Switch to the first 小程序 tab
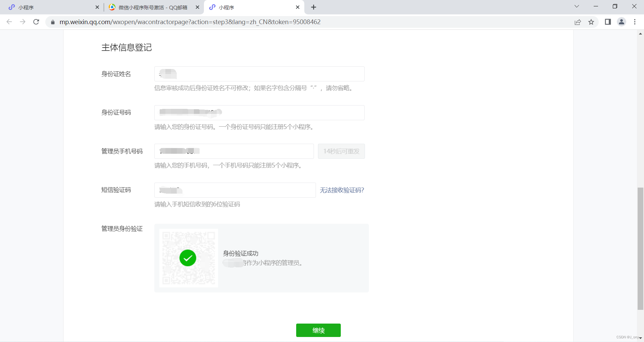This screenshot has width=644, height=342. coord(52,7)
